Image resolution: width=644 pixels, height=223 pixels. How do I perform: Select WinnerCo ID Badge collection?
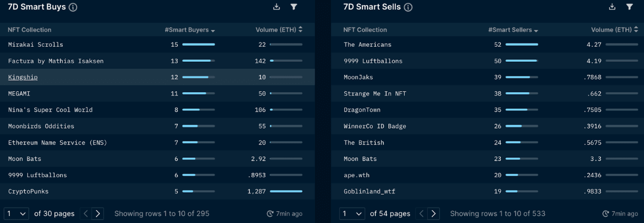(375, 126)
